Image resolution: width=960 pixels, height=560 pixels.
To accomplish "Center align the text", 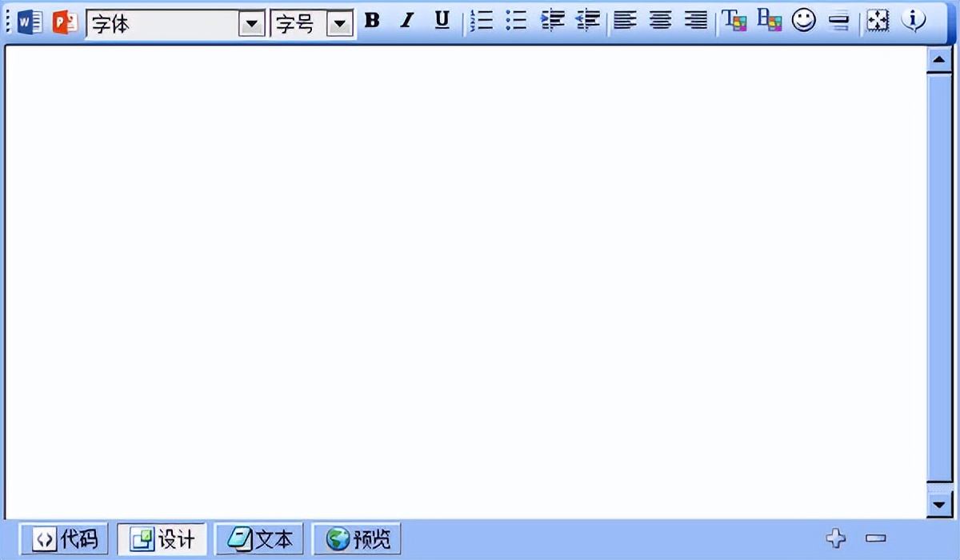I will coord(660,21).
